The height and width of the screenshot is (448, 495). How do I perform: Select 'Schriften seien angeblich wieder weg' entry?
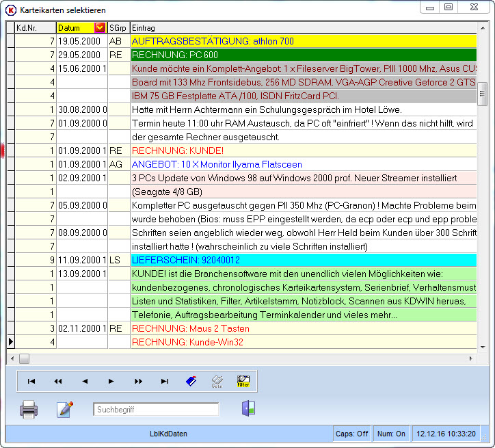[304, 233]
